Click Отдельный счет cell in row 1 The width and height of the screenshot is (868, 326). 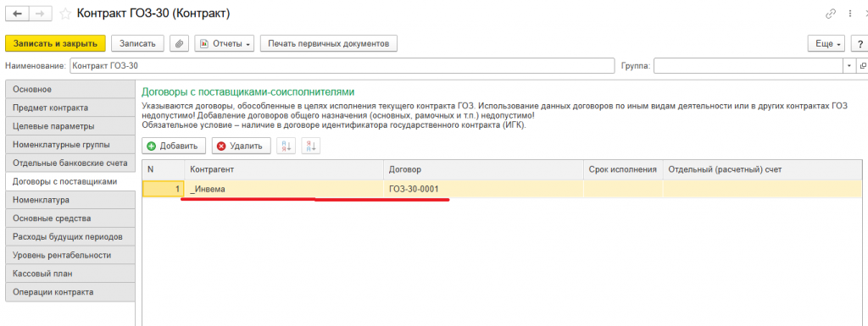763,189
